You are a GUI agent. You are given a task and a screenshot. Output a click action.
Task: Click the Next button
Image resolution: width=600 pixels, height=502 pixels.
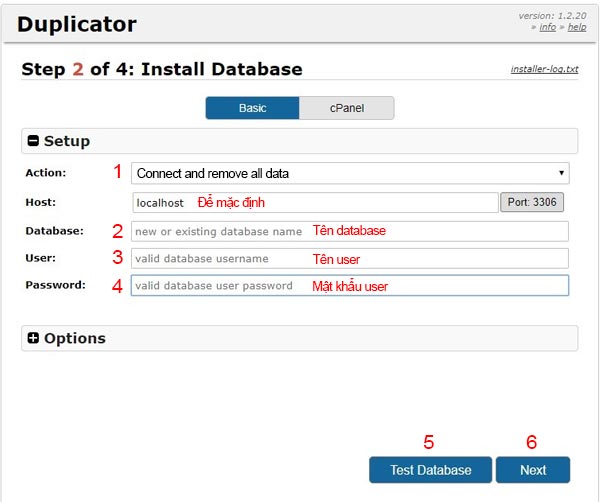[x=533, y=470]
